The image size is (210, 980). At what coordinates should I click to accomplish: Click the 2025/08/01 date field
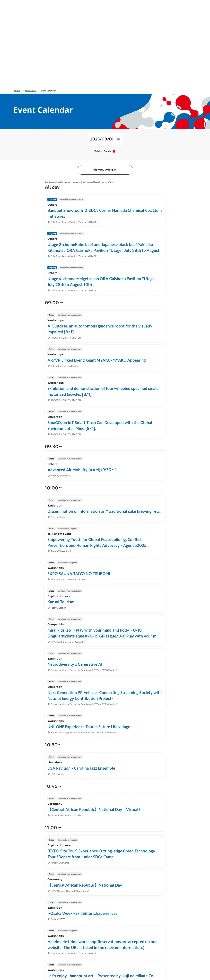[x=105, y=139]
